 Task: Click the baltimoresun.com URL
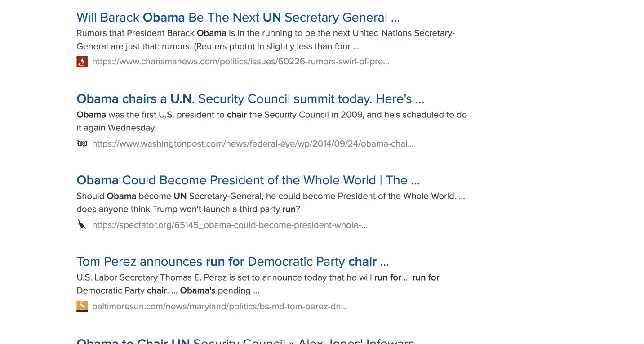219,307
